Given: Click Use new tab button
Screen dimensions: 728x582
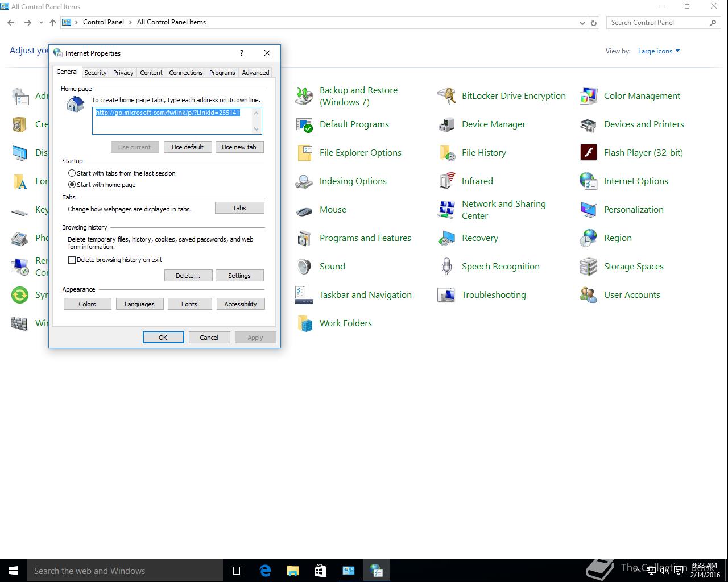Looking at the screenshot, I should 239,147.
